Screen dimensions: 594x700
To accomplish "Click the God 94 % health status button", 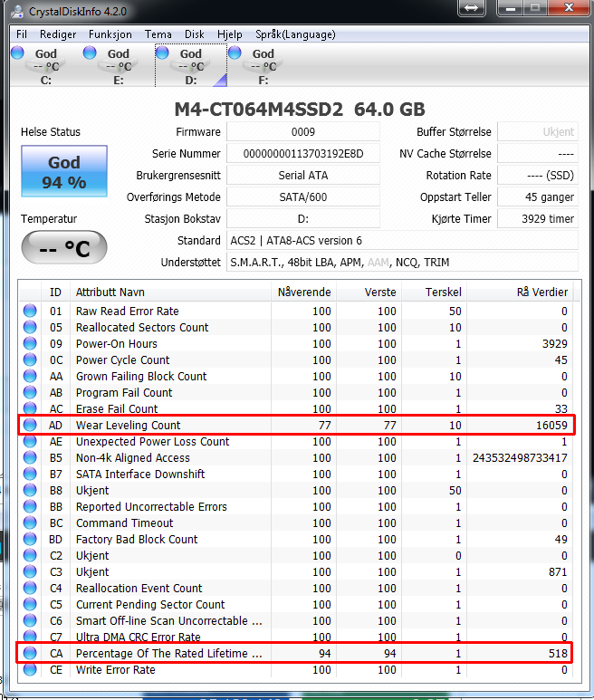I will click(64, 171).
